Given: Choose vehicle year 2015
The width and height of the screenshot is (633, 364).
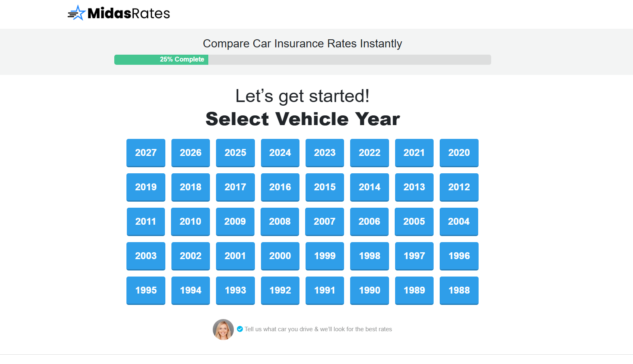Looking at the screenshot, I should pos(325,187).
